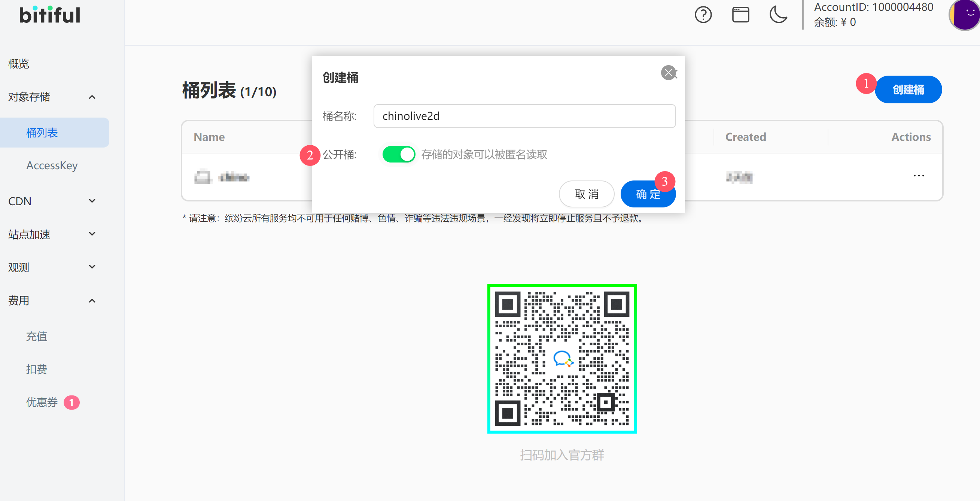The width and height of the screenshot is (980, 501).
Task: Expand the 站点加速 menu section
Action: [x=51, y=234]
